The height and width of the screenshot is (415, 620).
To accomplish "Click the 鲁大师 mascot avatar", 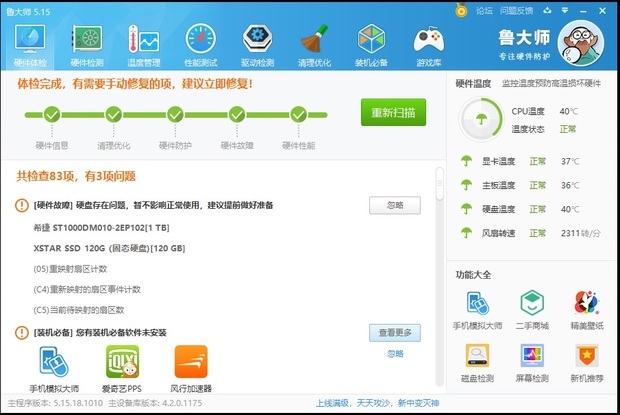I will click(580, 43).
